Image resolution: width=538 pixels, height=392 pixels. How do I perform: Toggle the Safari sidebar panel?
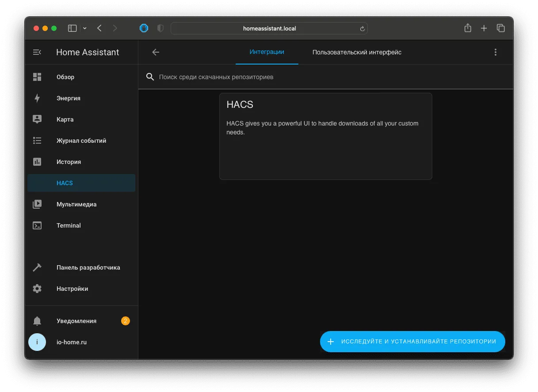click(x=72, y=28)
